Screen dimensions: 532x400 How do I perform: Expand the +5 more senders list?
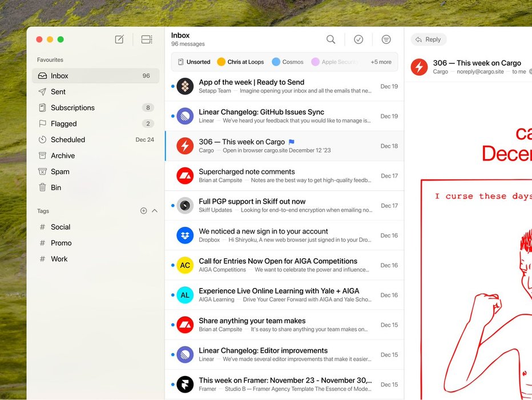(x=381, y=62)
